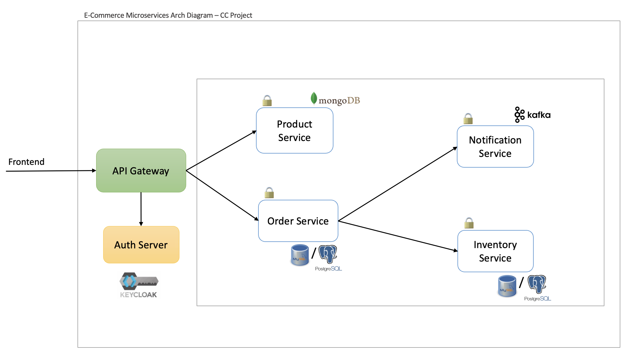Click the mongoDB logo

pos(335,99)
